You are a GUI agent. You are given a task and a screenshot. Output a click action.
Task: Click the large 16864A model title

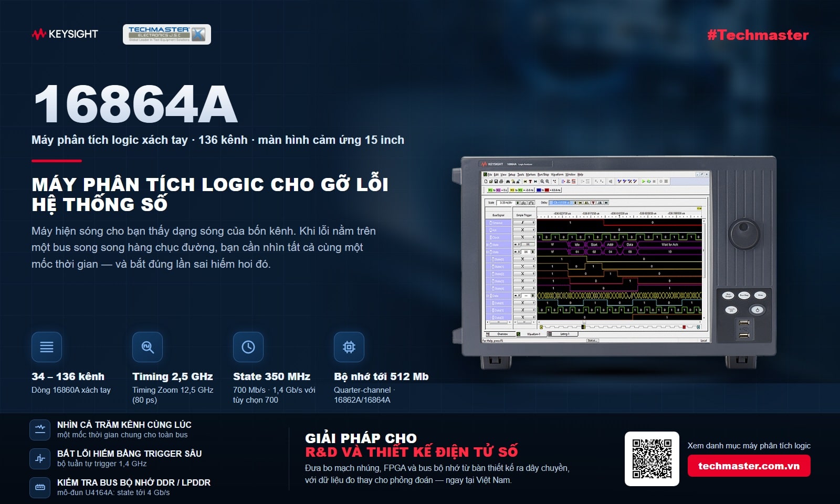coord(135,104)
